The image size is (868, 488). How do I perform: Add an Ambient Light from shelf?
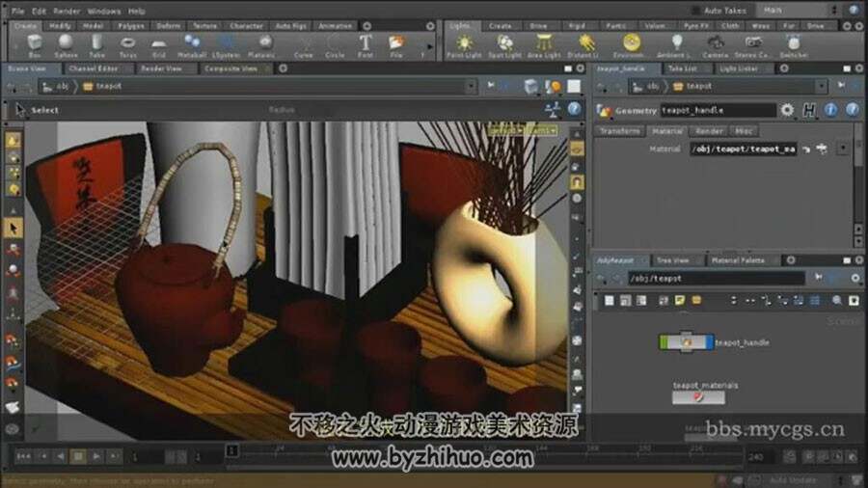click(675, 46)
